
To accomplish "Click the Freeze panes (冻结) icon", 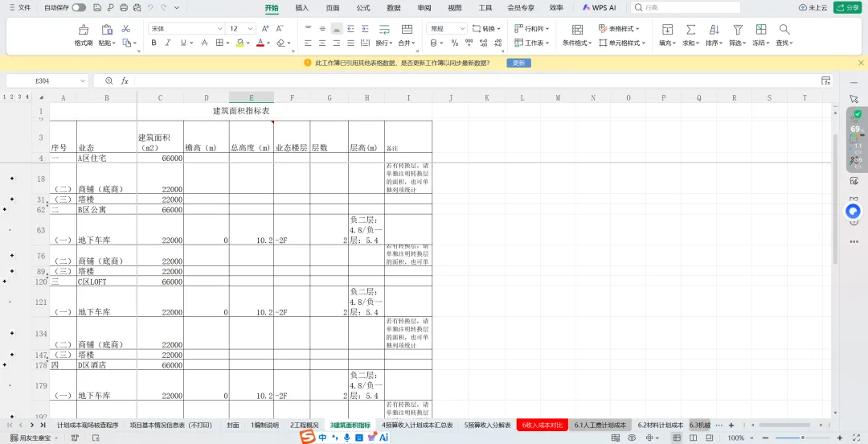I will click(x=761, y=30).
